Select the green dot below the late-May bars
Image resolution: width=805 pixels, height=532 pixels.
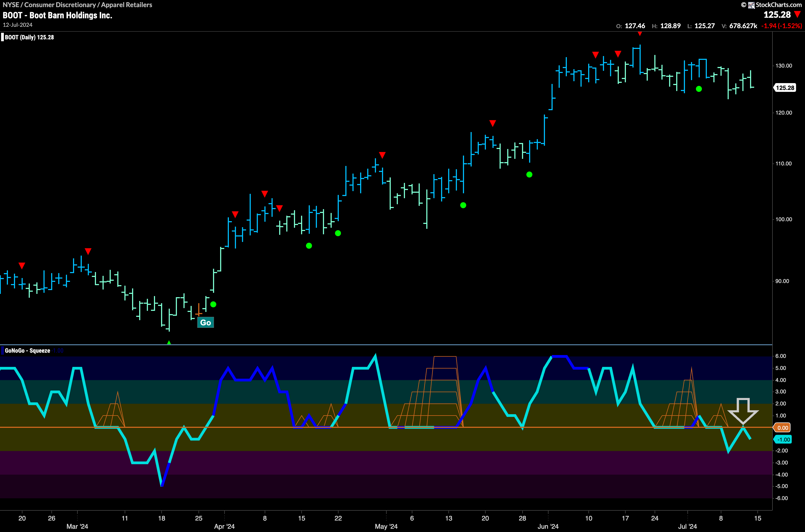pyautogui.click(x=529, y=175)
